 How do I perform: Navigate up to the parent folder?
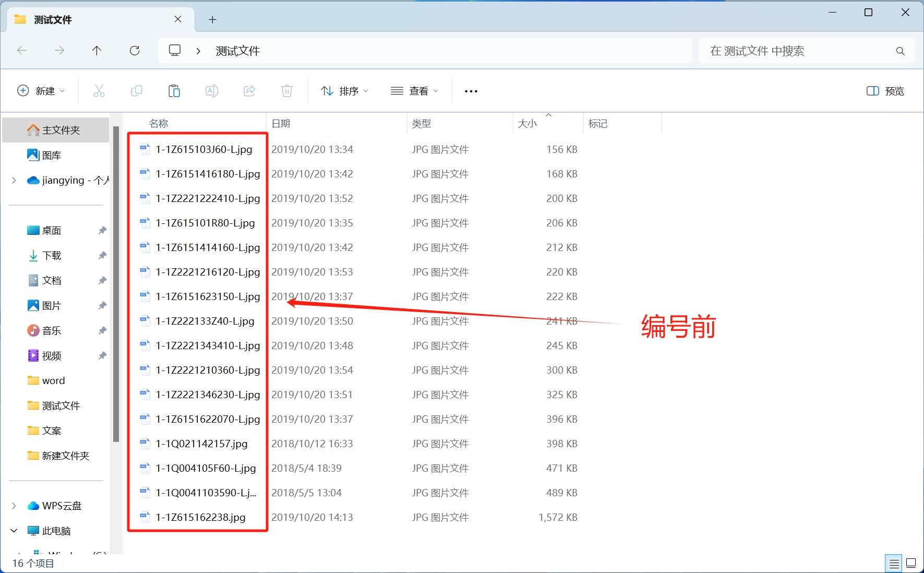[97, 50]
